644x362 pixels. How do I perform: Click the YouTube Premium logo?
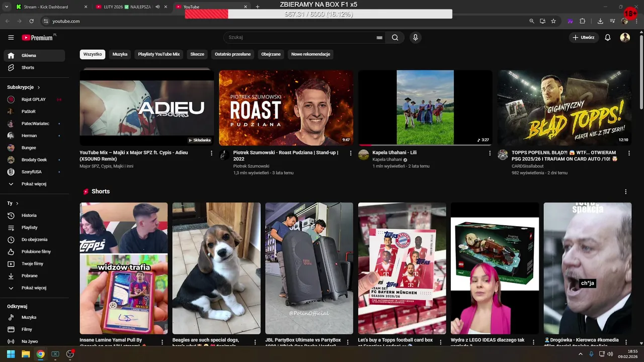(x=39, y=37)
